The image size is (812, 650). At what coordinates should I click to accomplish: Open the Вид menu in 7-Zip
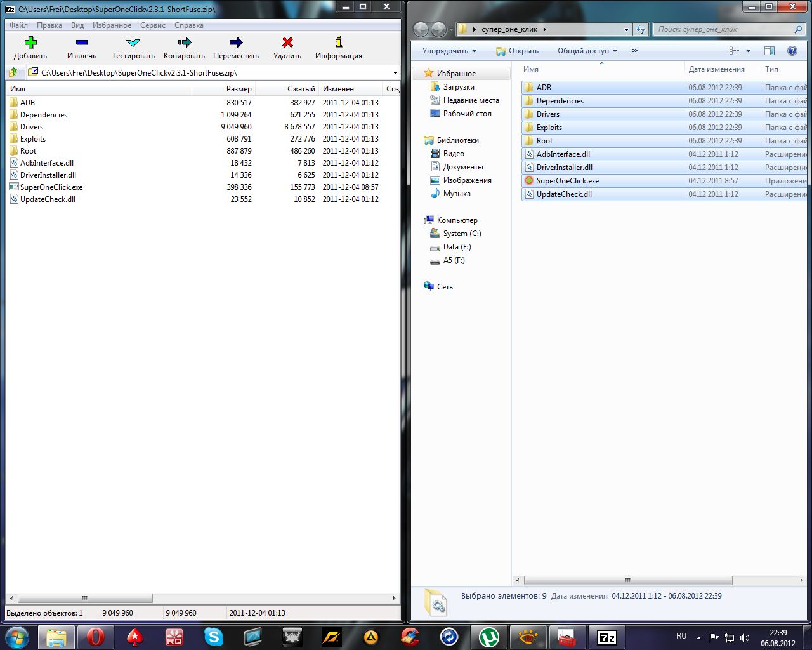pos(77,25)
